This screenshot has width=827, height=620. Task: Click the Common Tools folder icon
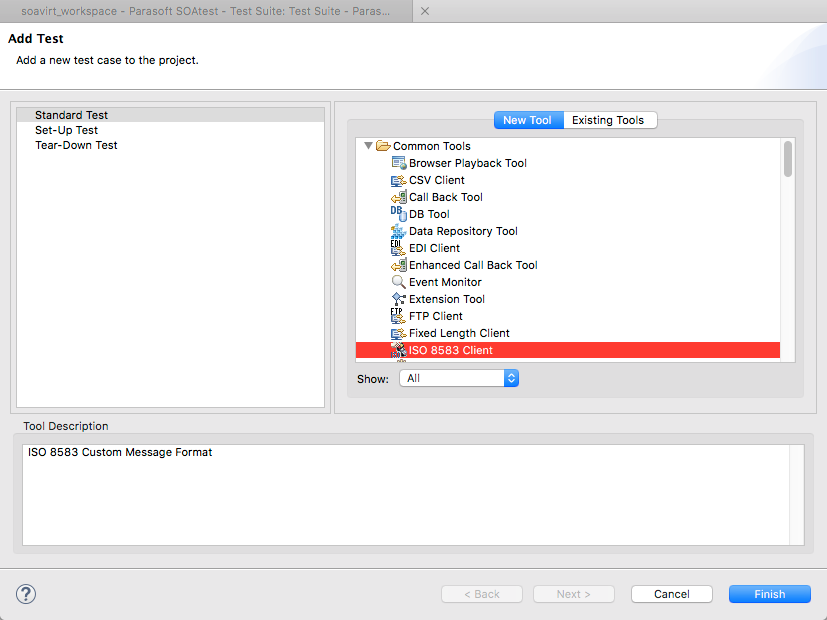[x=383, y=146]
